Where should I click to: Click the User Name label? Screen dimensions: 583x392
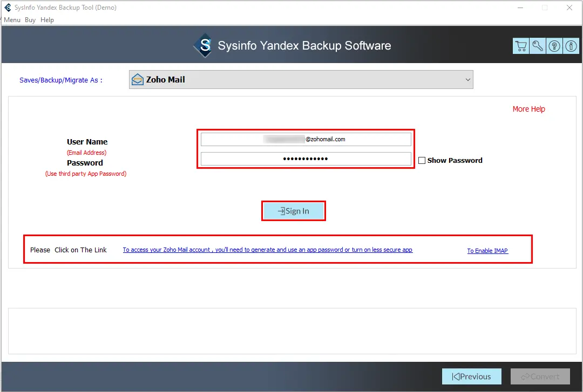click(87, 142)
